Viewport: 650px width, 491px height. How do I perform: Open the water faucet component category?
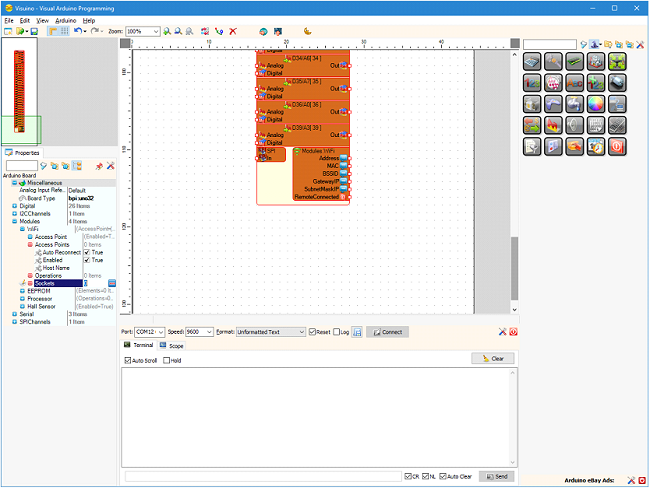[575, 104]
